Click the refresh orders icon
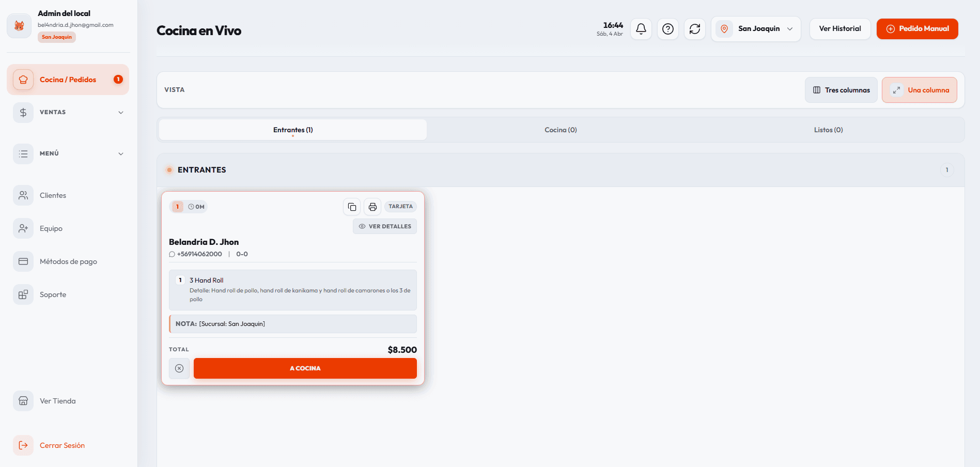 (x=694, y=29)
